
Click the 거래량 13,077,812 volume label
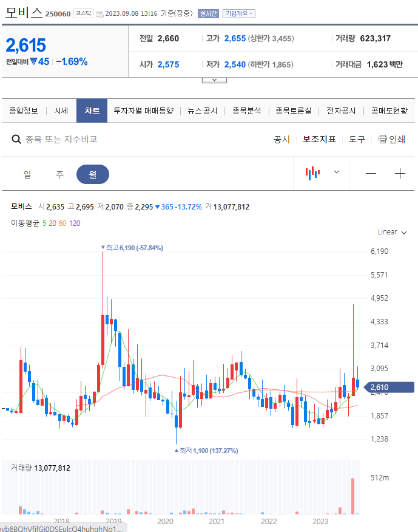click(x=40, y=468)
